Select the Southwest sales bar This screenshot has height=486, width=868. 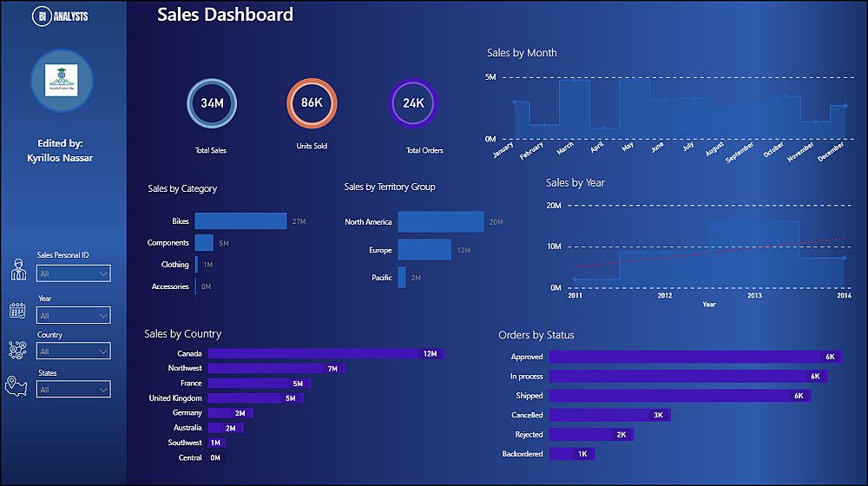(x=217, y=443)
